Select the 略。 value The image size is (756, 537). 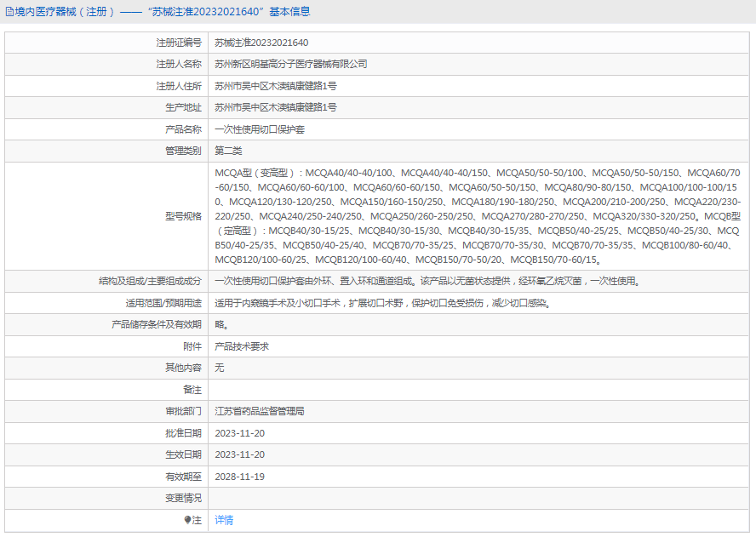point(222,324)
